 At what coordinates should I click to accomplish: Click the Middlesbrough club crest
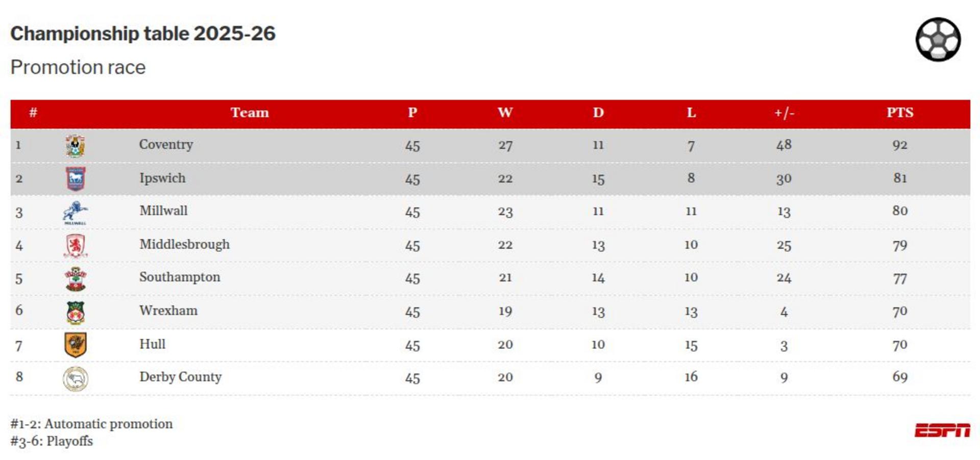[x=76, y=246]
